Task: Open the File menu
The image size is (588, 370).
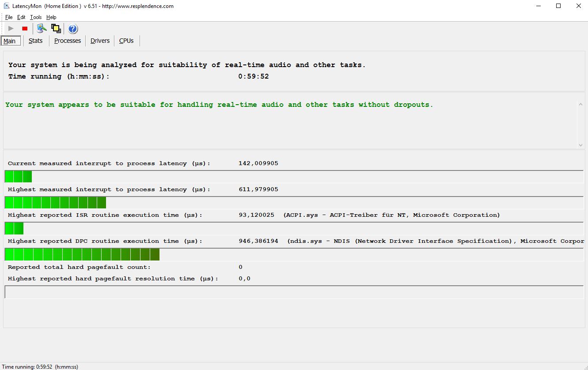Action: [9, 17]
